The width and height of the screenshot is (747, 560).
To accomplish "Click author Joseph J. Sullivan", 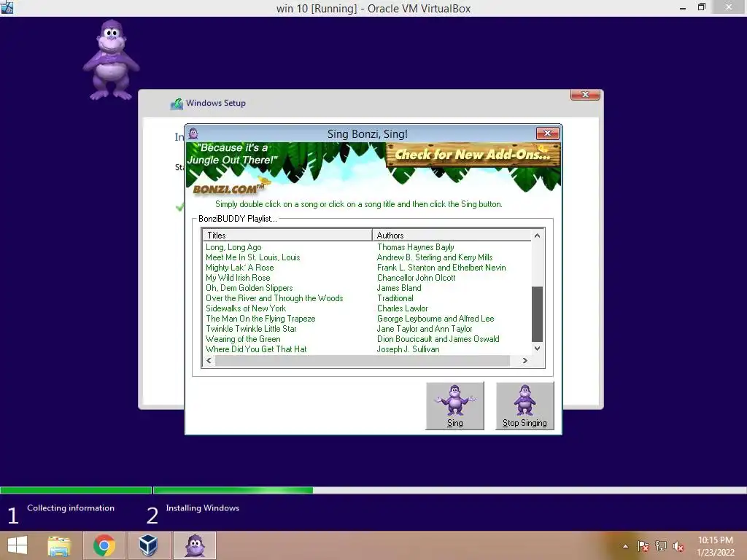I will tap(409, 349).
